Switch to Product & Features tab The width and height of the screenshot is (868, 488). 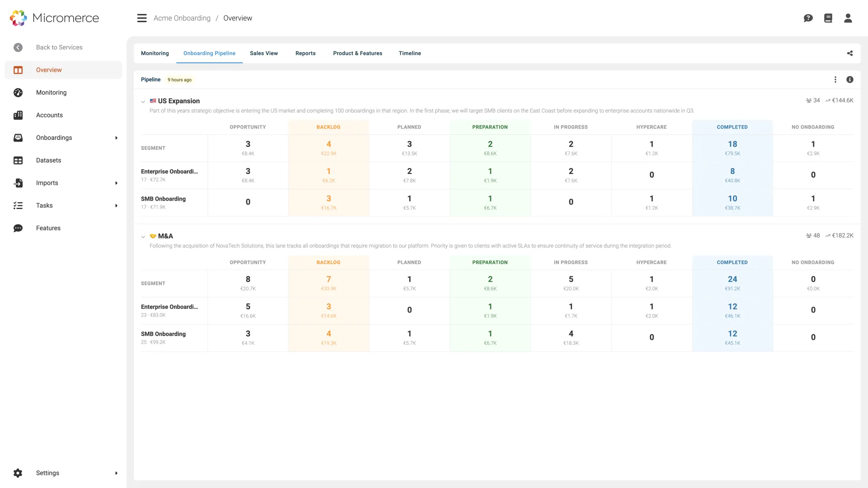coord(357,53)
